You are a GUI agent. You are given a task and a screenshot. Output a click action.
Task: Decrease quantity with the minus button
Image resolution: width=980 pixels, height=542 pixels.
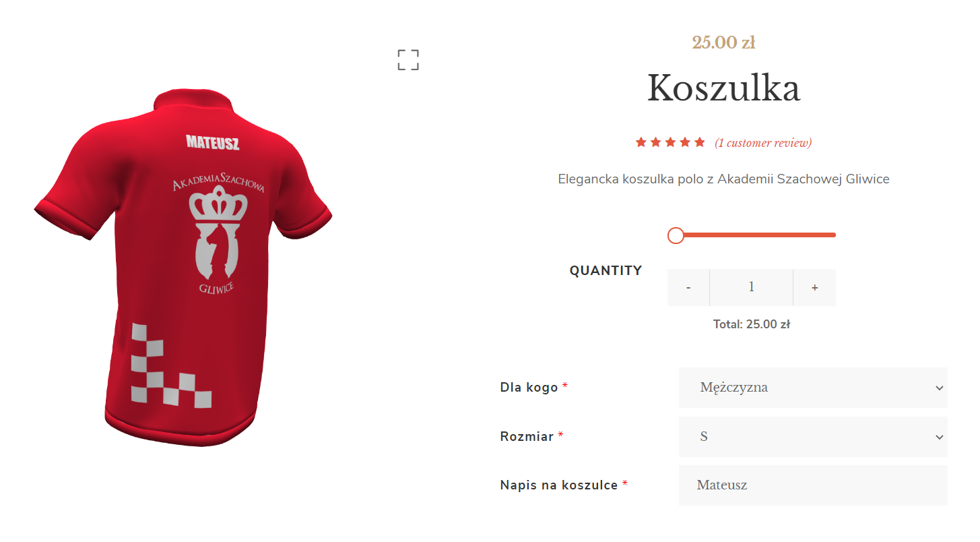coord(688,287)
